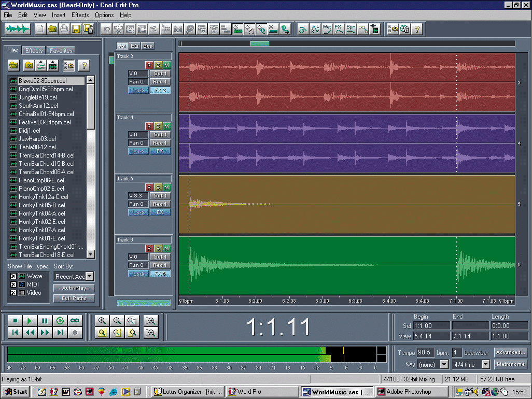Switch to the Bus track controls tab
532x399 pixels.
(148, 46)
